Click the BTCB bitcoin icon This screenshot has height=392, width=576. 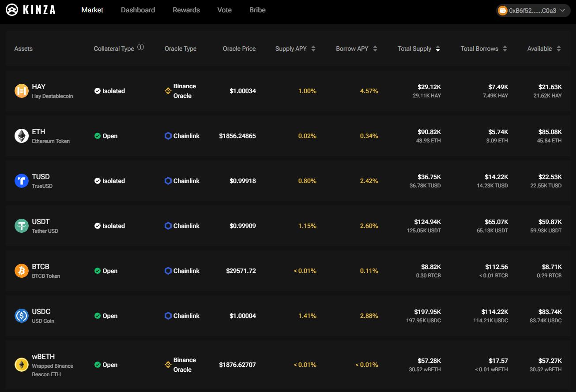click(x=22, y=271)
